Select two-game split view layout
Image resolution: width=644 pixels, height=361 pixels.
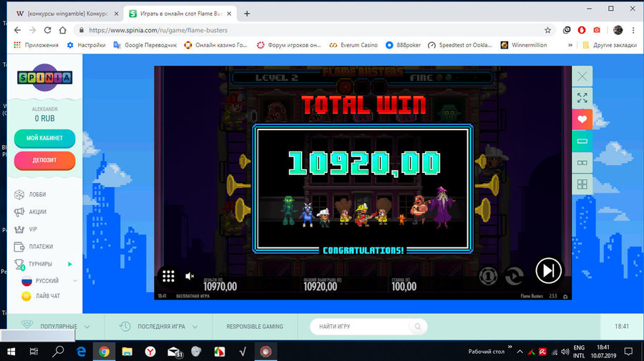(582, 163)
